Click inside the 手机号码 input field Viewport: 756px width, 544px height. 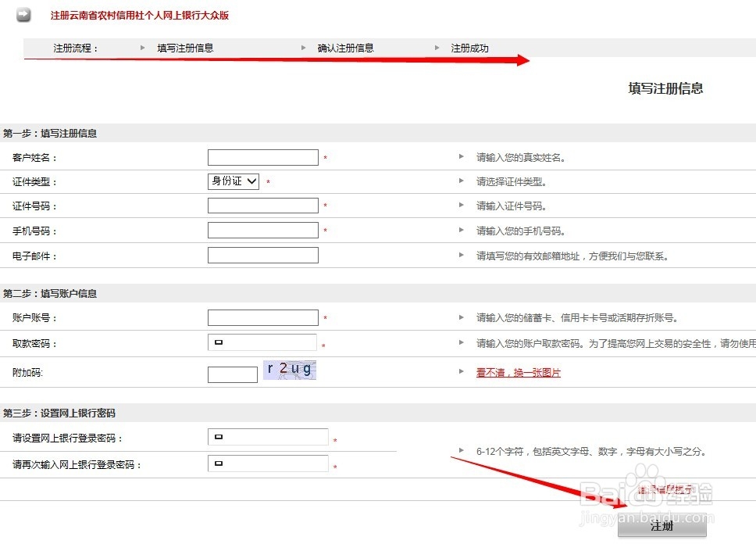pyautogui.click(x=262, y=229)
